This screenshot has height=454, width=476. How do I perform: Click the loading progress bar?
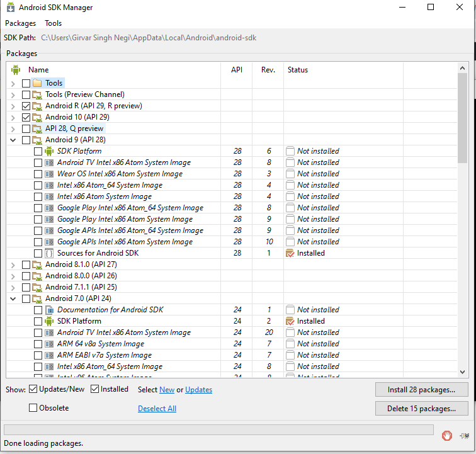218,429
